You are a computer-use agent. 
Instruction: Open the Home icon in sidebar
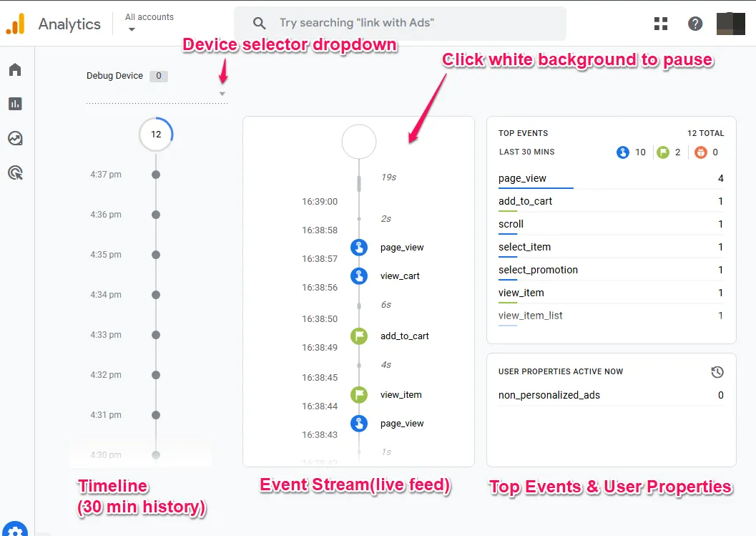pos(15,69)
